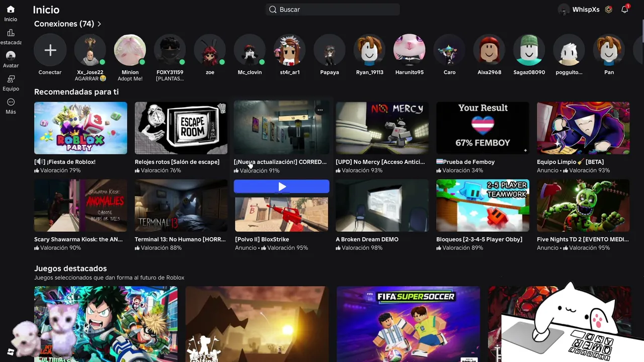
Task: Open Pan friend avatar
Action: click(x=609, y=50)
